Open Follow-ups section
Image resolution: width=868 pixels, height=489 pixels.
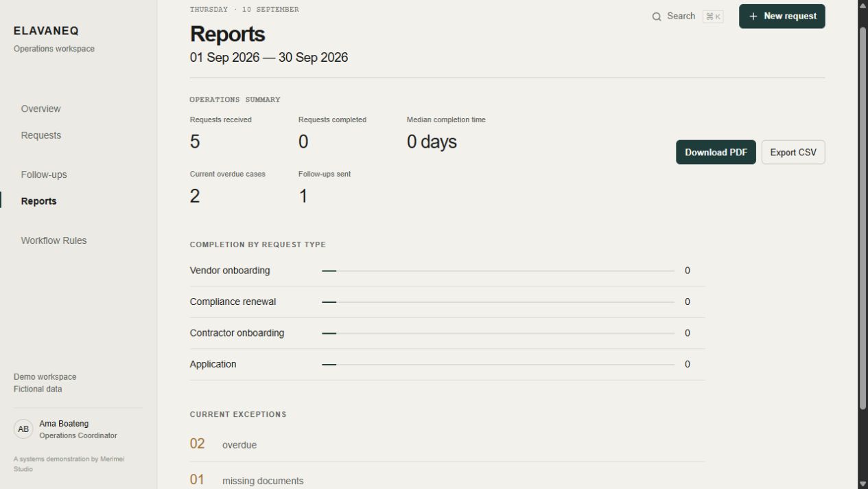coord(44,174)
